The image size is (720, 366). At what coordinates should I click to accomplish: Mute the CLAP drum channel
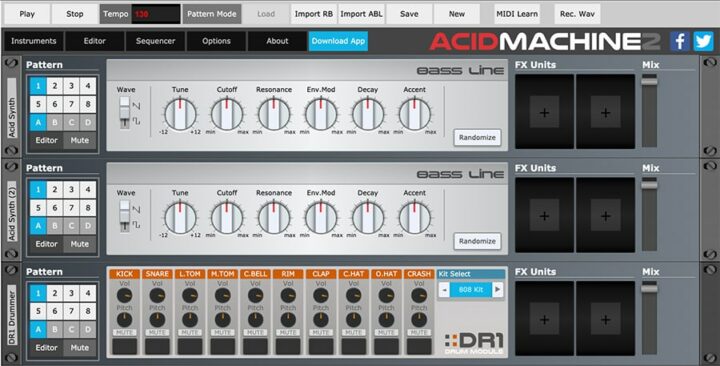[321, 332]
